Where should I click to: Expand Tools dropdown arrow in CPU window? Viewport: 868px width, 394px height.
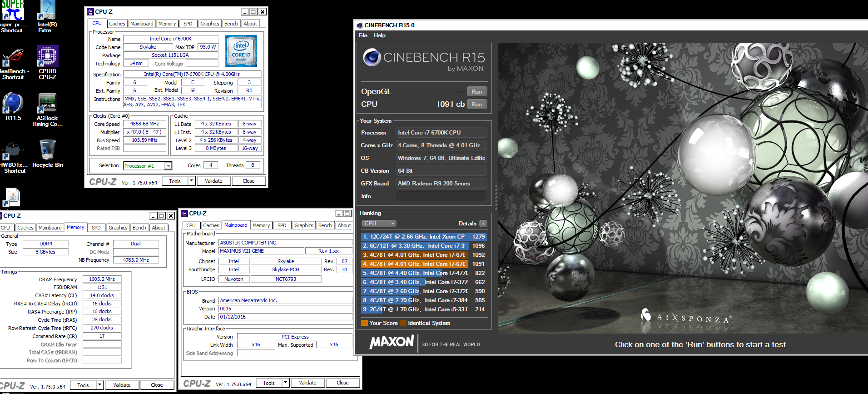point(191,181)
